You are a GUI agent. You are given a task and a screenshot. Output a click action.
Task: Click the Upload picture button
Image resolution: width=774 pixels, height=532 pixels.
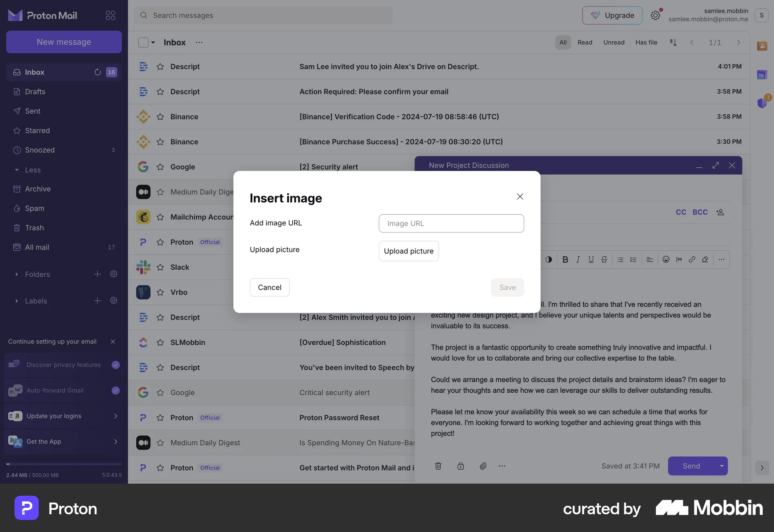408,251
